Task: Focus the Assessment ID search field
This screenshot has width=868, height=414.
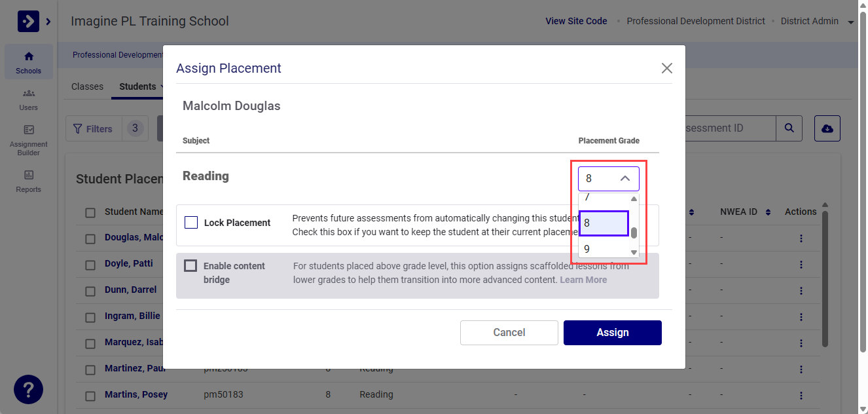Action: (731, 128)
